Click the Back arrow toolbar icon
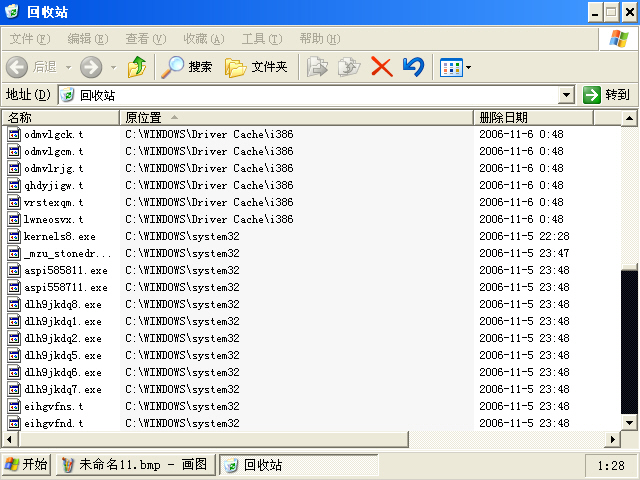640x480 pixels. click(x=17, y=67)
